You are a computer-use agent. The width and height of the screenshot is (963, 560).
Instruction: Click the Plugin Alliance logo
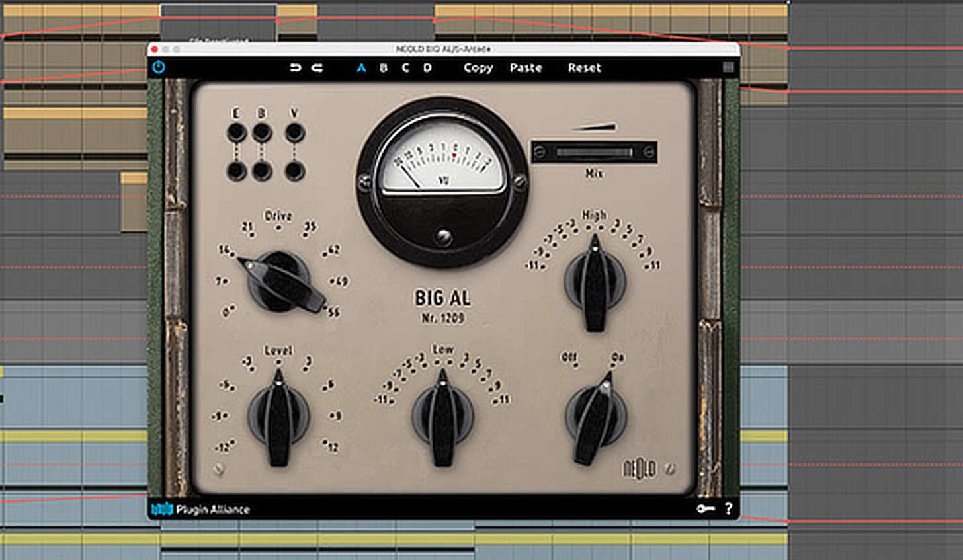click(x=200, y=510)
